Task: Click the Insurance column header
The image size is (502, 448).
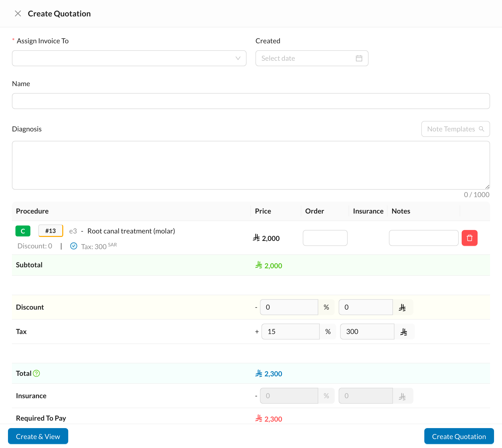Action: tap(368, 211)
